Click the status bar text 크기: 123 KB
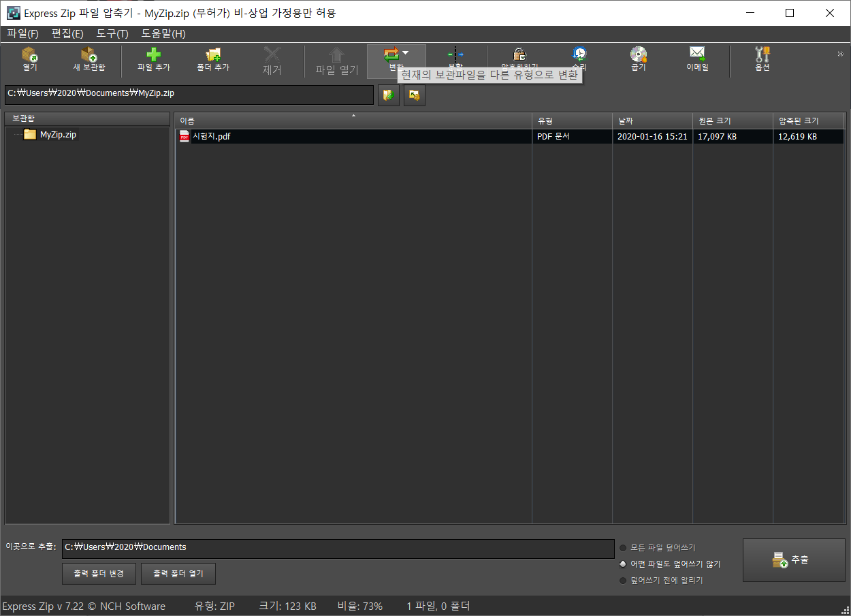Viewport: 851px width, 616px height. pos(287,606)
